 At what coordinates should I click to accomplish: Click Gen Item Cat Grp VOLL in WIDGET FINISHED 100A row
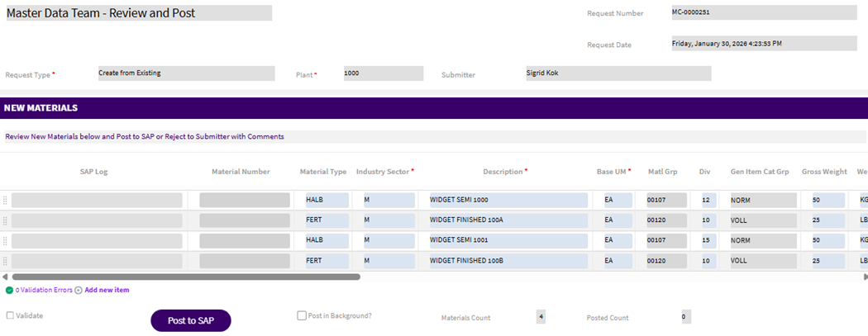763,220
